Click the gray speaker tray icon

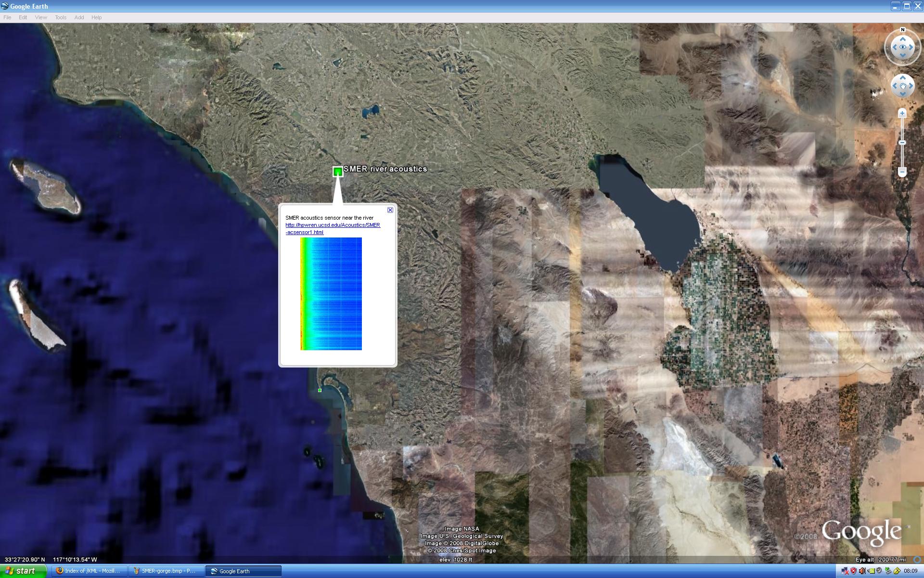879,570
